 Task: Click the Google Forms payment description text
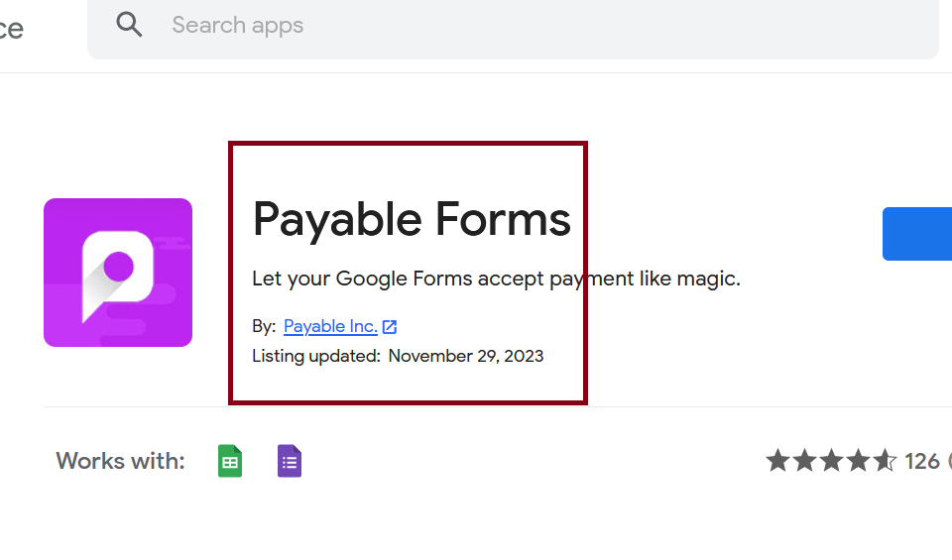496,279
